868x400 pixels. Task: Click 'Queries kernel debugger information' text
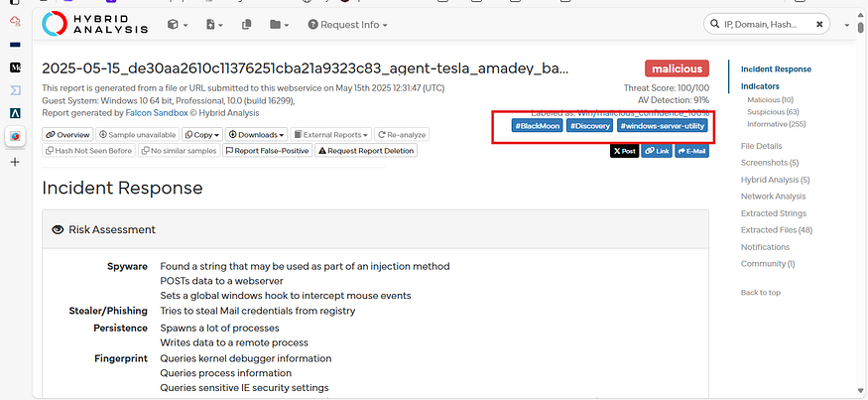pos(246,358)
